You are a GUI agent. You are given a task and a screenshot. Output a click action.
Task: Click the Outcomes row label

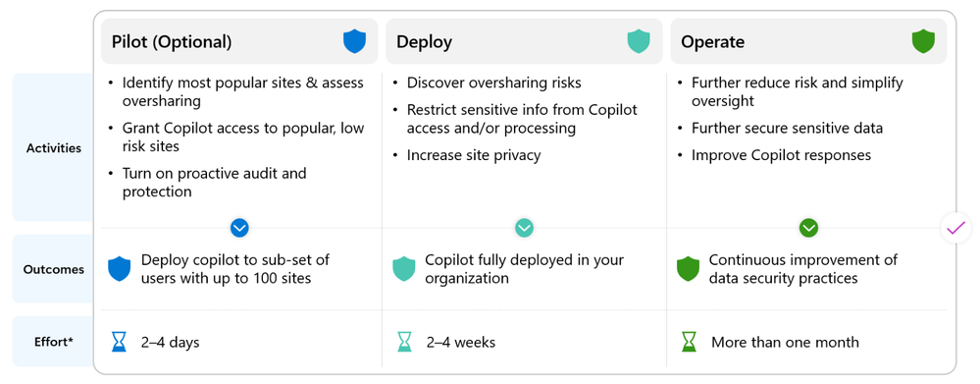pyautogui.click(x=52, y=269)
